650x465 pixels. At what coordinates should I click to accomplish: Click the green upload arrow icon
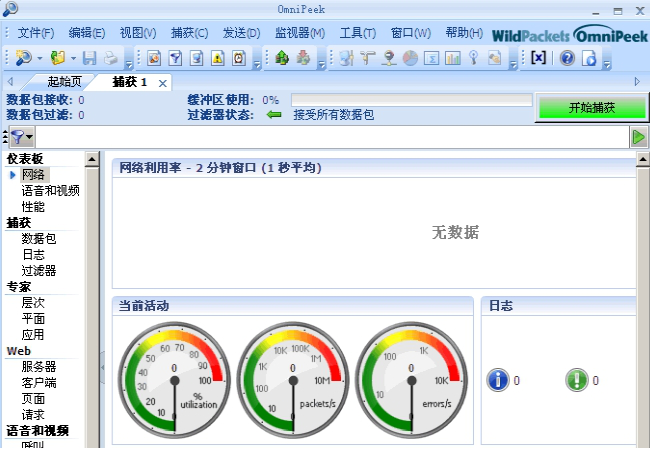coord(282,58)
